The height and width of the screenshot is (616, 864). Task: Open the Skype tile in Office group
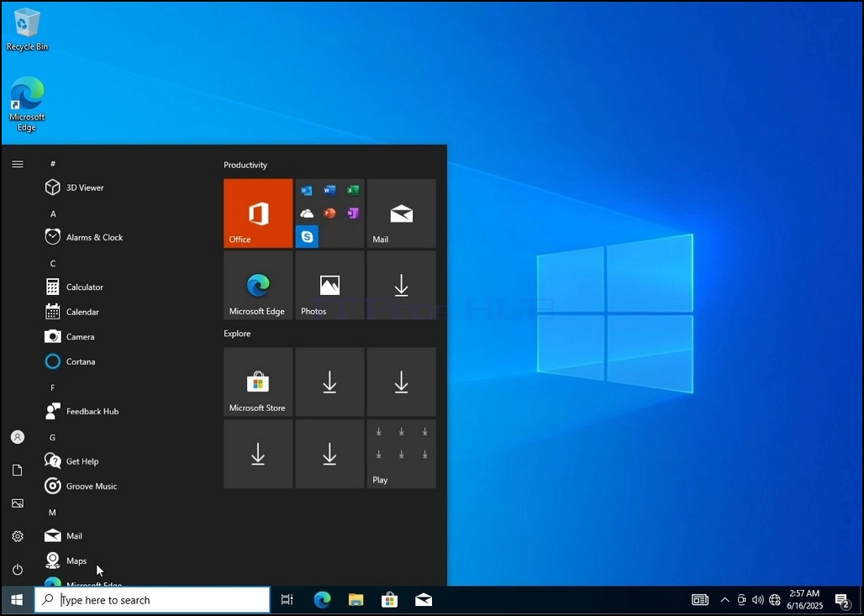(307, 237)
